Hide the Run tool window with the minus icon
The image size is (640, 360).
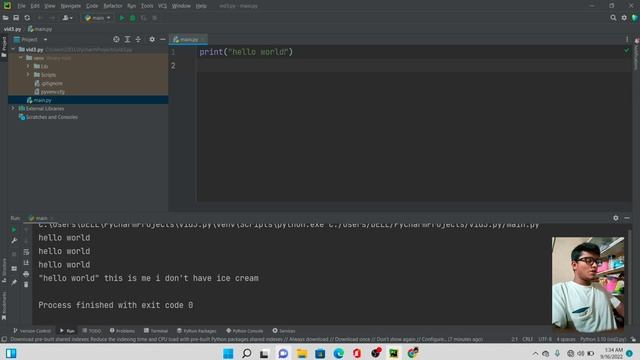[x=627, y=218]
